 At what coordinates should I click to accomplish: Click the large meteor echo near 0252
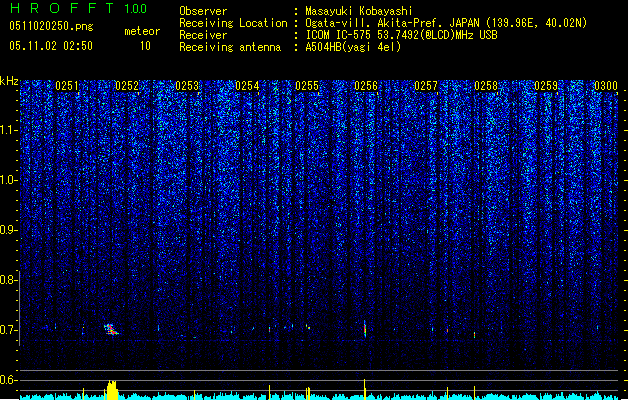click(111, 329)
